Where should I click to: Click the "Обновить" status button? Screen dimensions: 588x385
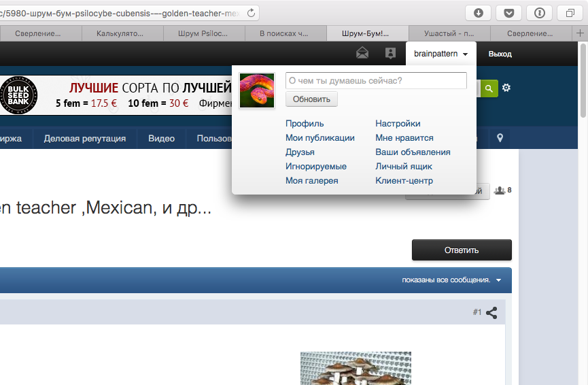(311, 99)
